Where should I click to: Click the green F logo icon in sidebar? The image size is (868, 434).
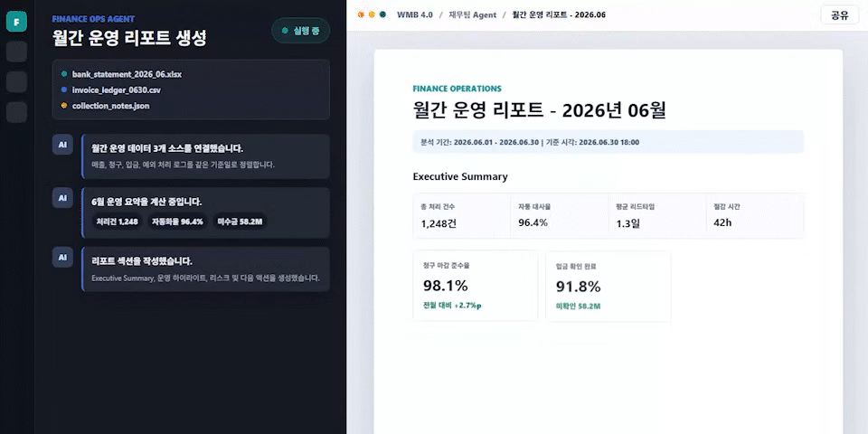point(16,22)
